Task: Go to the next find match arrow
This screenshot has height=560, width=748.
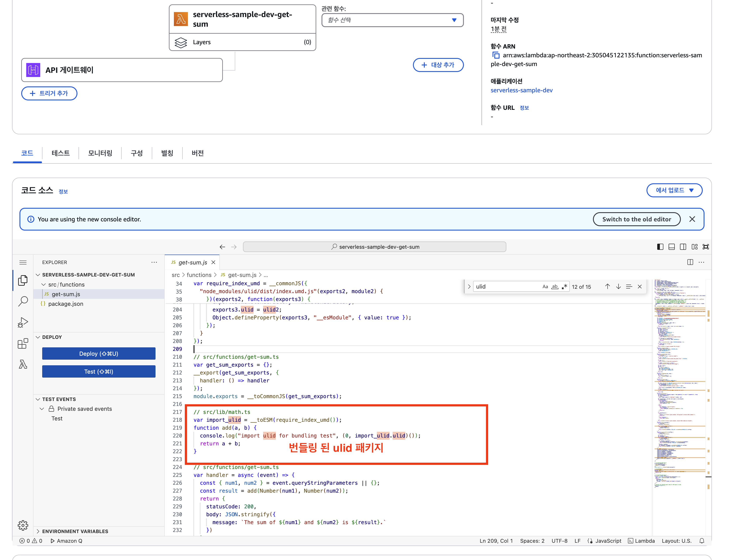Action: [x=618, y=286]
